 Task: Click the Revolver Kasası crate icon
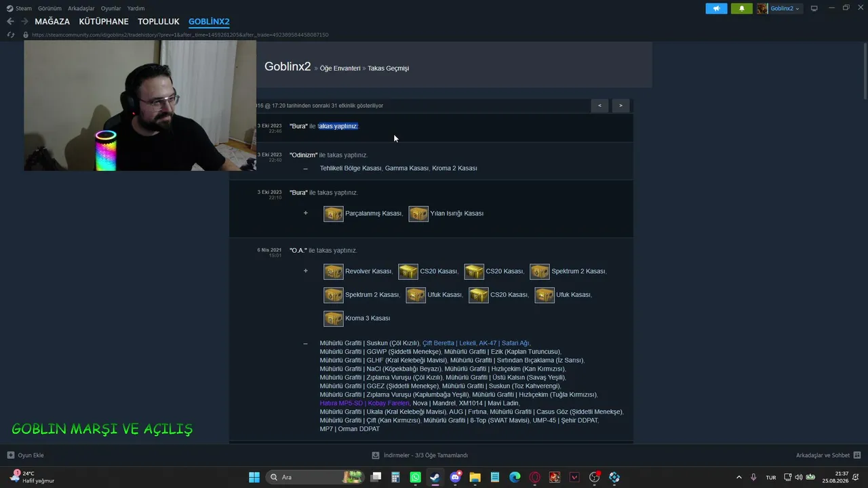pos(334,271)
